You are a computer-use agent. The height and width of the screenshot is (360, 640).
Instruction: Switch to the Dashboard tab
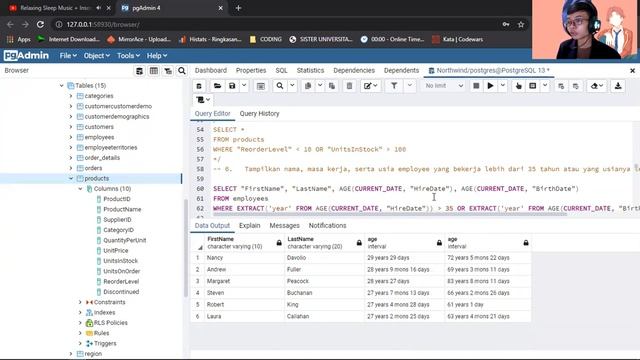pyautogui.click(x=211, y=71)
